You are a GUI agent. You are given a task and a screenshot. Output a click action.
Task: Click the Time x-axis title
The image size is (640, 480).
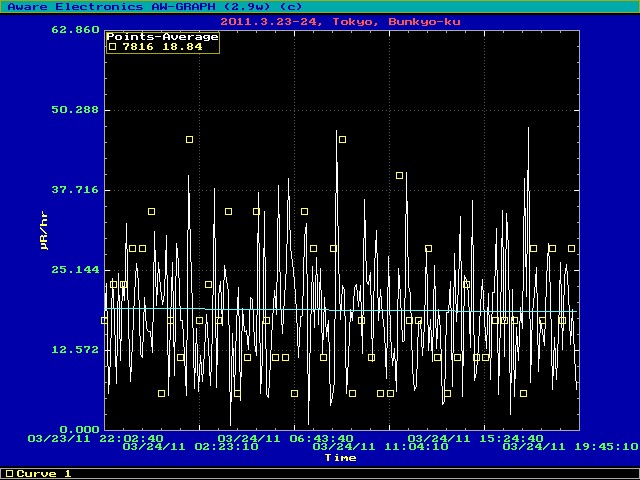340,458
